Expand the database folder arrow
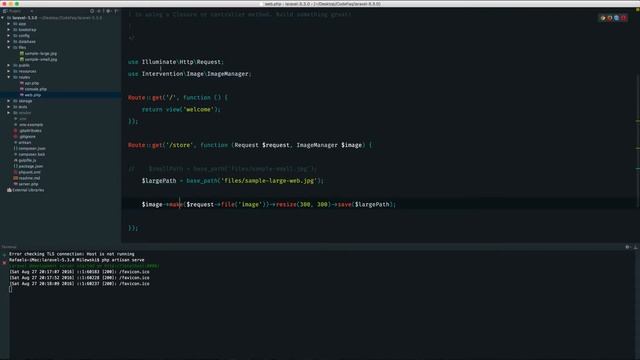Screen dimensions: 640x360 [x=9, y=42]
